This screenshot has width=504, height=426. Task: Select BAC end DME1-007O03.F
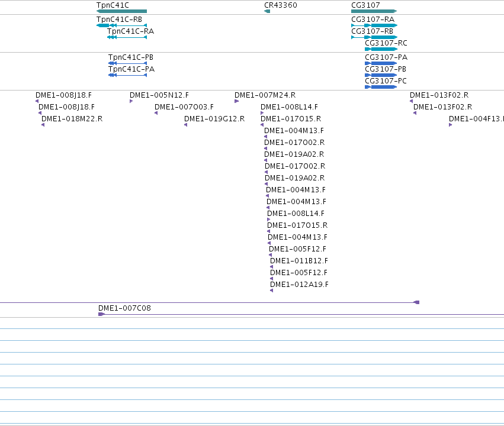click(x=184, y=107)
